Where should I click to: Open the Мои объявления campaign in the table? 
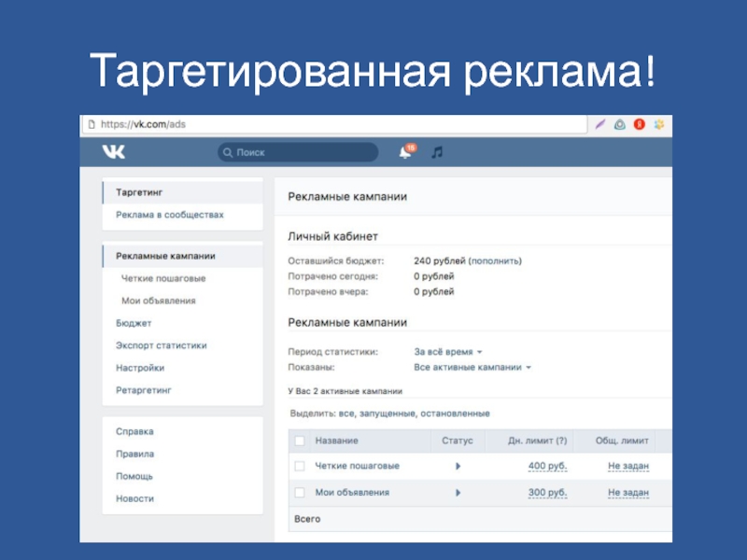tap(352, 493)
